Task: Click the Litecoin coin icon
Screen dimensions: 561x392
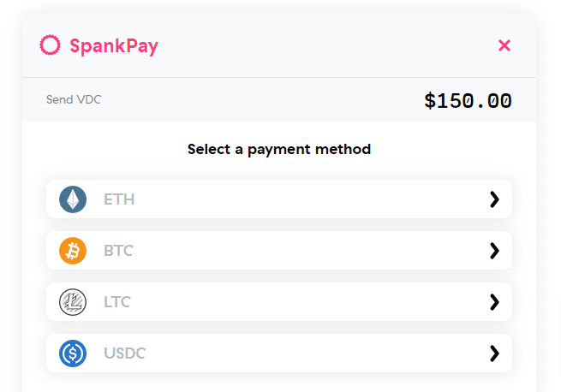Action: tap(73, 302)
